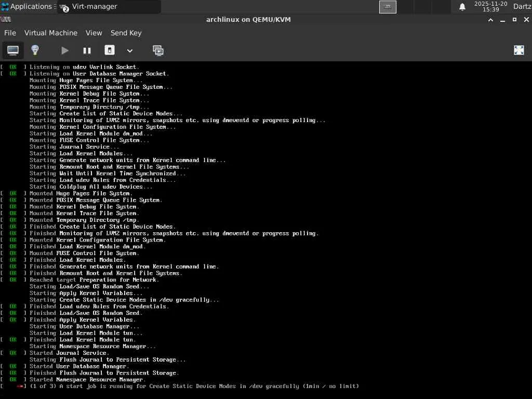Open the notifications bell
This screenshot has width=532, height=399.
tap(462, 7)
